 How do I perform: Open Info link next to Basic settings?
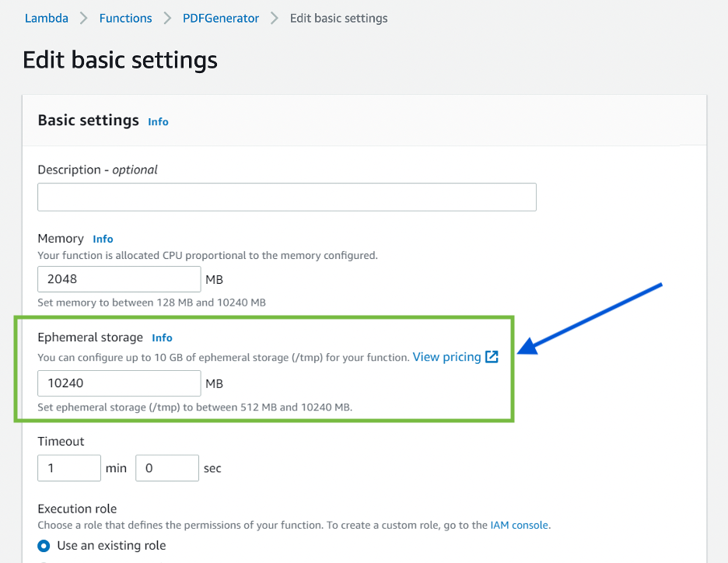[x=158, y=121]
